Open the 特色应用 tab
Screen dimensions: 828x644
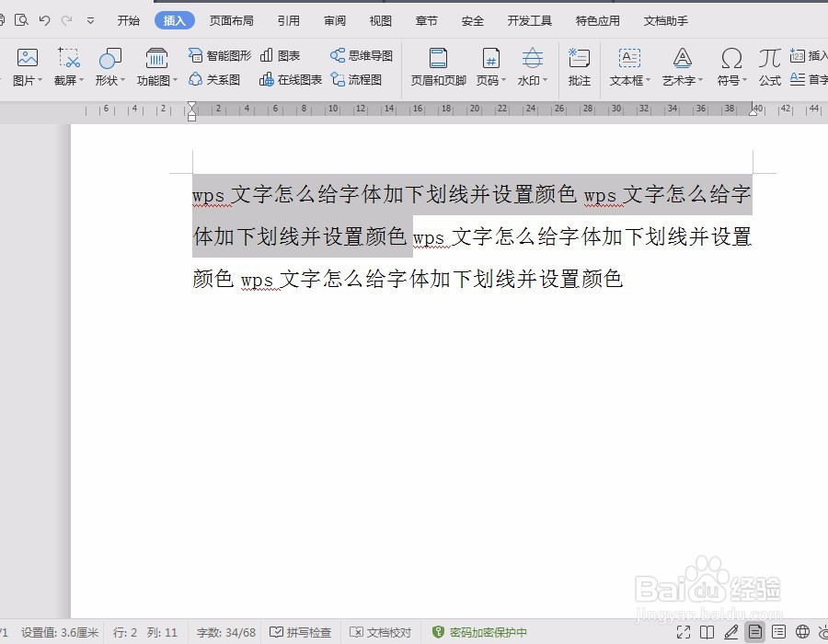[x=597, y=20]
